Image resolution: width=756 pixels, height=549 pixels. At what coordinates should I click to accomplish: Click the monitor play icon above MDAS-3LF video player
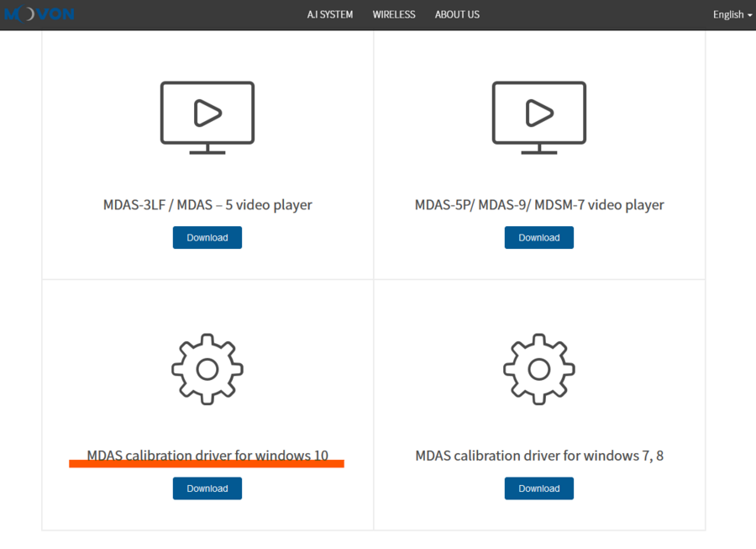click(x=207, y=116)
